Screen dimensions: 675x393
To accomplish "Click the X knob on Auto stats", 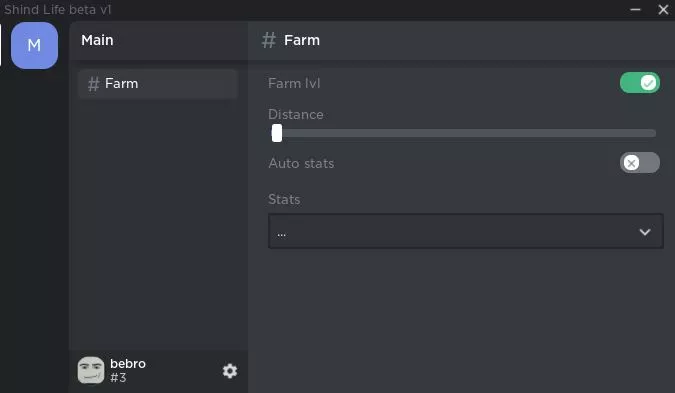I will (632, 163).
